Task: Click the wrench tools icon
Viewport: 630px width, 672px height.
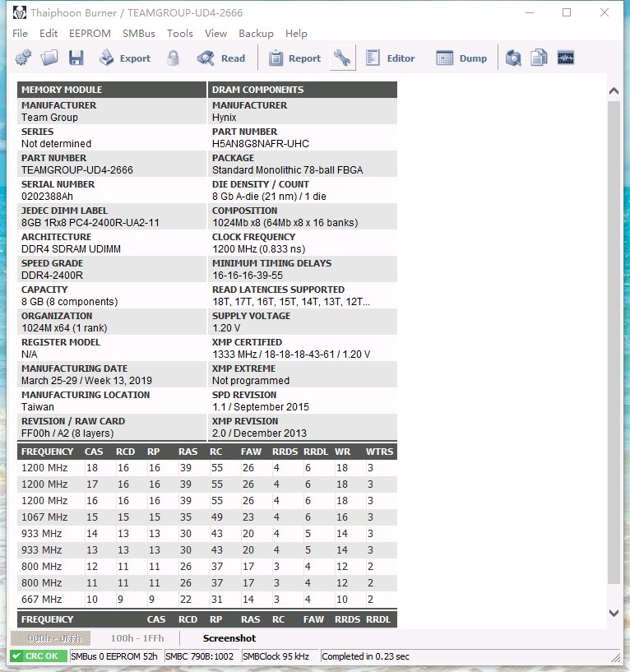Action: (x=342, y=58)
